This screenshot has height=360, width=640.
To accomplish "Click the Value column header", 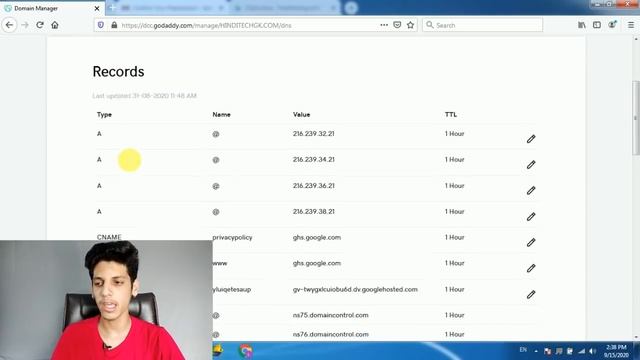I will point(301,115).
